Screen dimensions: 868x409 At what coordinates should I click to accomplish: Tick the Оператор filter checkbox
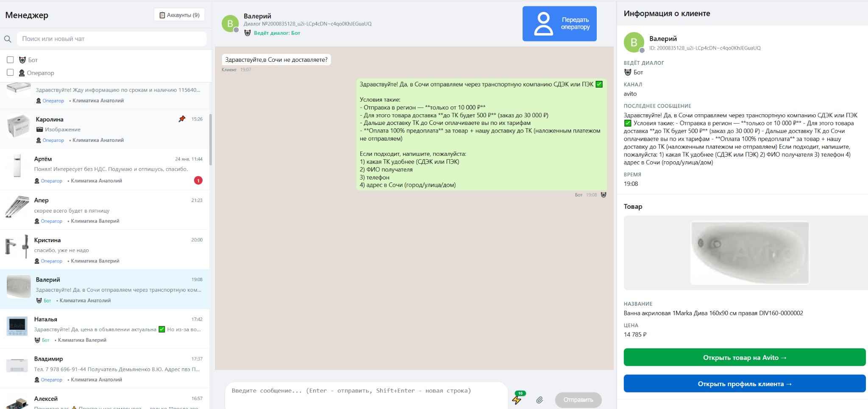point(11,72)
